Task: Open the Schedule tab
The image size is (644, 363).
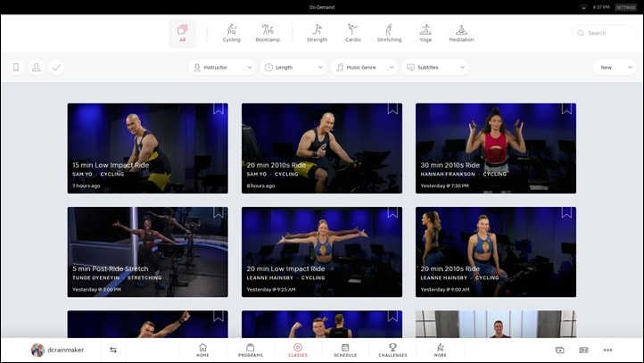Action: tap(345, 351)
